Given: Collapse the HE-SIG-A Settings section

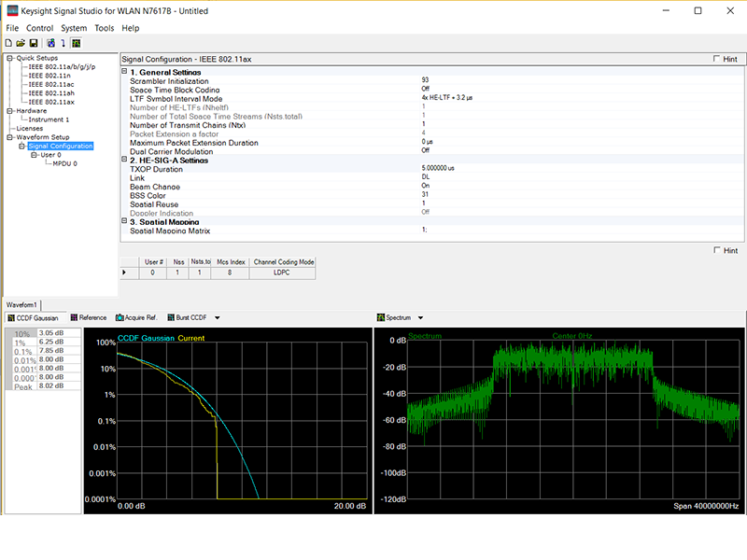Looking at the screenshot, I should [x=124, y=161].
